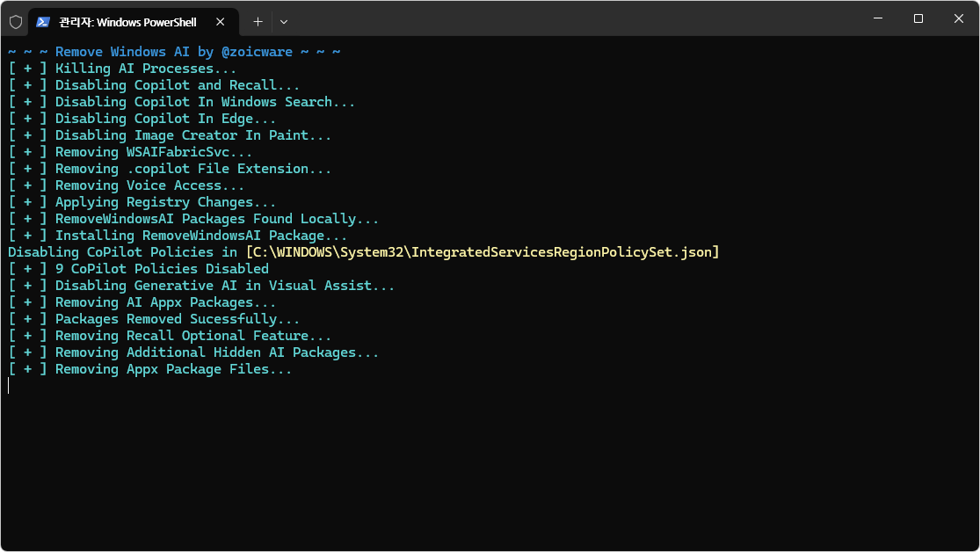This screenshot has width=980, height=552.
Task: Click 'Removing Appx Package Files...' line
Action: [150, 369]
